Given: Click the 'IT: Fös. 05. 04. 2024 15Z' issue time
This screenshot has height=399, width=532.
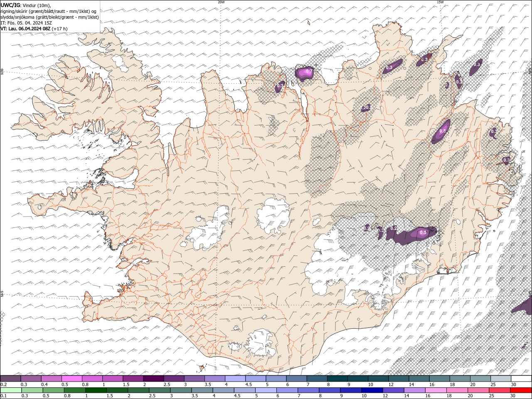Looking at the screenshot, I should pyautogui.click(x=26, y=23).
